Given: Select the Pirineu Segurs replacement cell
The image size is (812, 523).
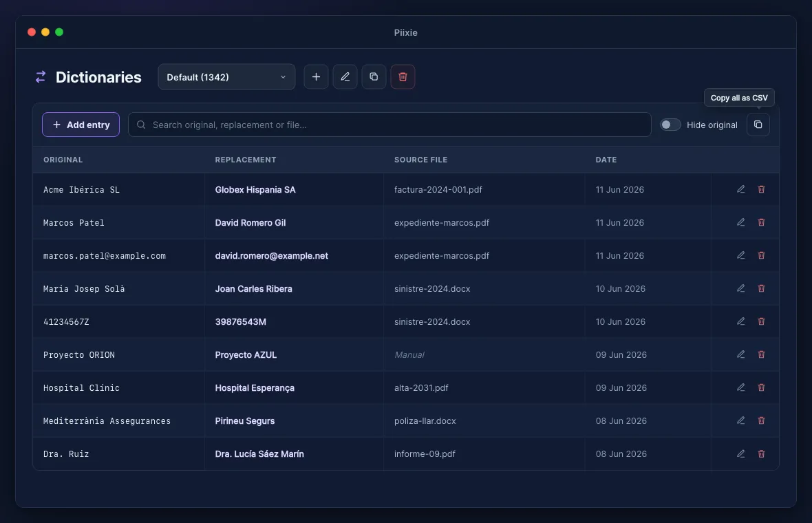Looking at the screenshot, I should pyautogui.click(x=294, y=420).
